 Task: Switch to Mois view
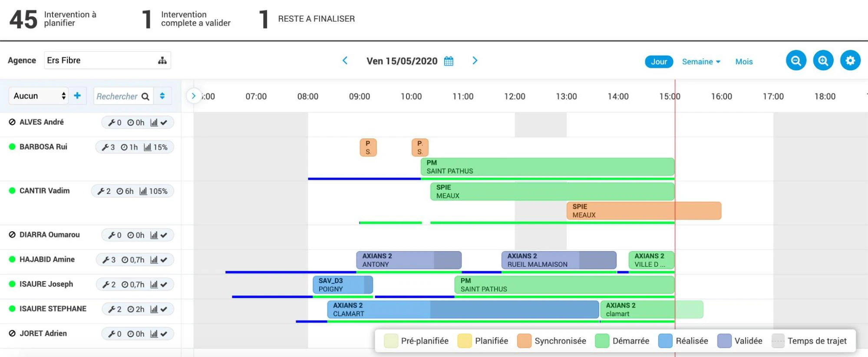coord(744,62)
